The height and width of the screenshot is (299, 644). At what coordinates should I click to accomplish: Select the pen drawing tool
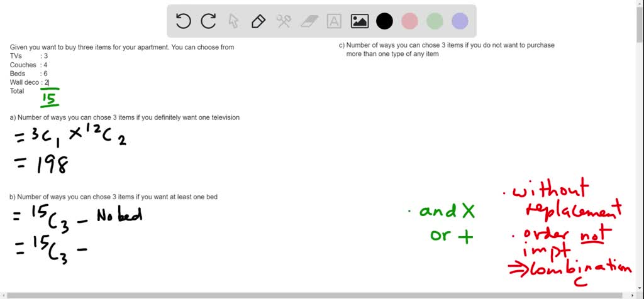[x=258, y=21]
